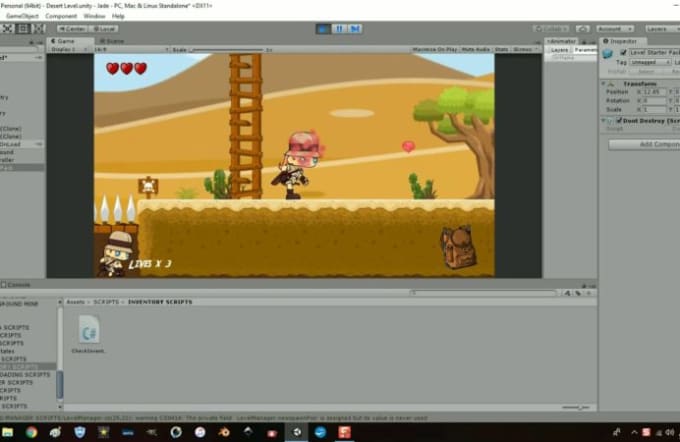
Task: Switch to the Console tab
Action: coord(16,285)
